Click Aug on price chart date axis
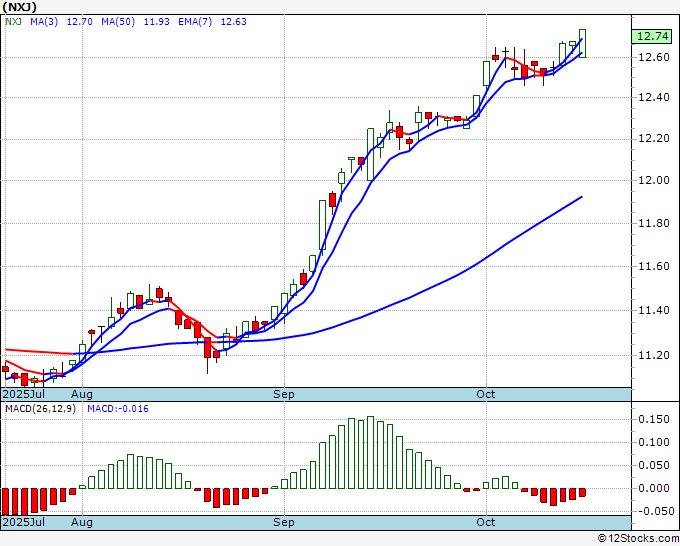Viewport: 680px width, 546px height. pos(82,394)
